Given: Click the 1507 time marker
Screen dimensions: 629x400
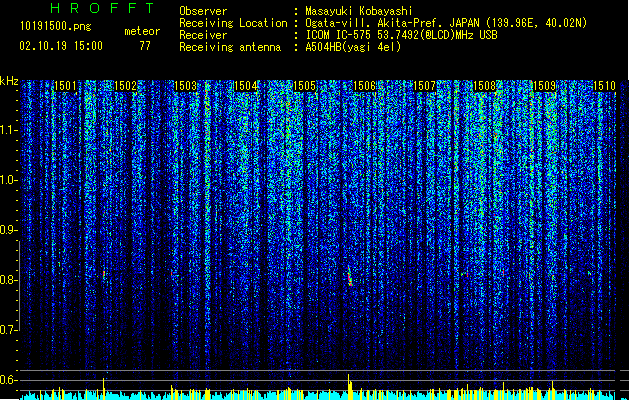Looking at the screenshot, I should click(x=424, y=86).
